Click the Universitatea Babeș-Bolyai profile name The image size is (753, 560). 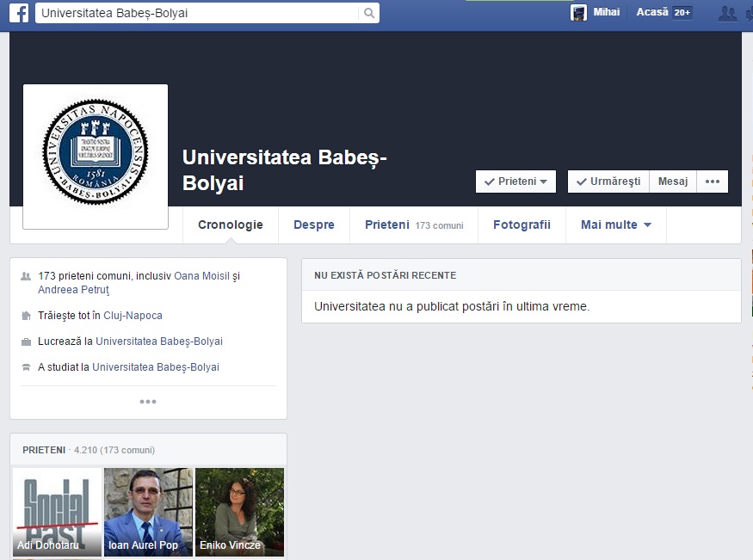[284, 169]
